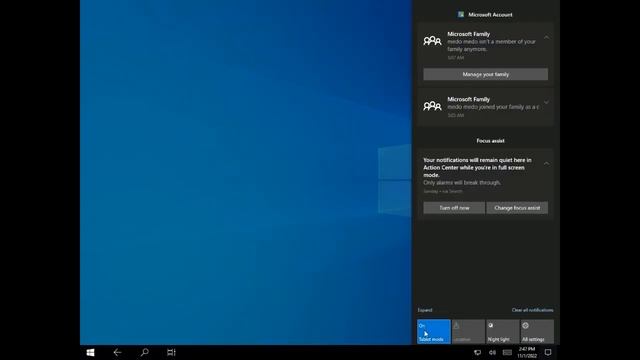This screenshot has height=360, width=640.
Task: Expand the second Microsoft Family notification
Action: (547, 102)
